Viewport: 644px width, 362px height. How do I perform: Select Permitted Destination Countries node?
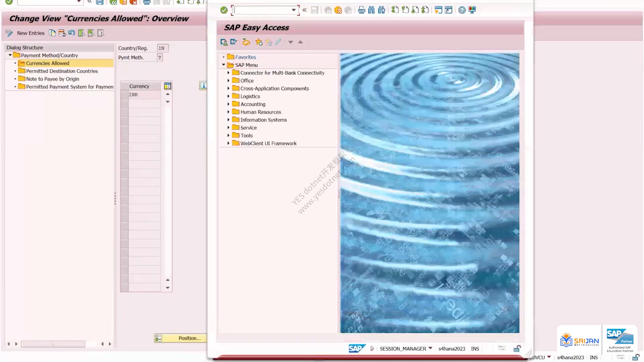(62, 71)
